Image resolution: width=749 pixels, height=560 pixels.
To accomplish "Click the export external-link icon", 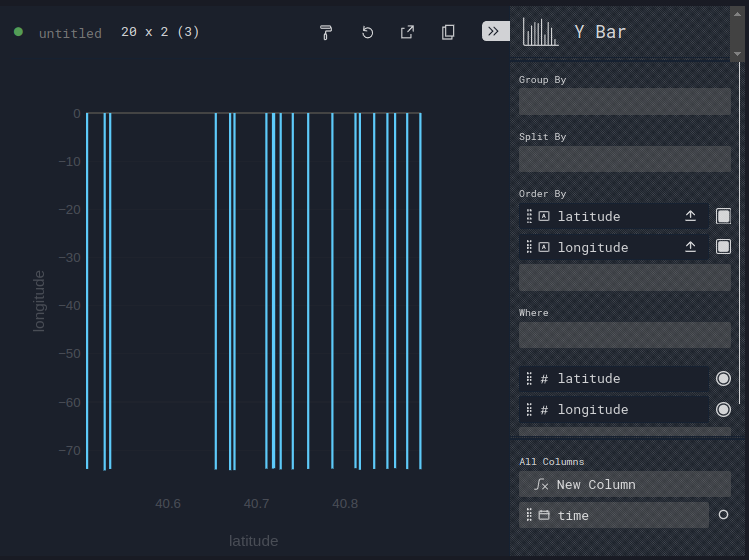I will [x=407, y=32].
